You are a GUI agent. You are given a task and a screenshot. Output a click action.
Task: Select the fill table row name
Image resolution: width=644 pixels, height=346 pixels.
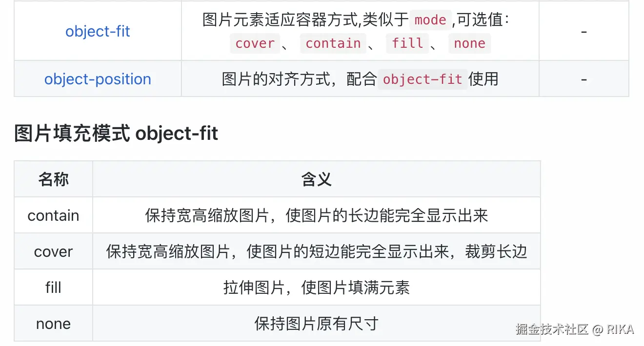pos(54,288)
